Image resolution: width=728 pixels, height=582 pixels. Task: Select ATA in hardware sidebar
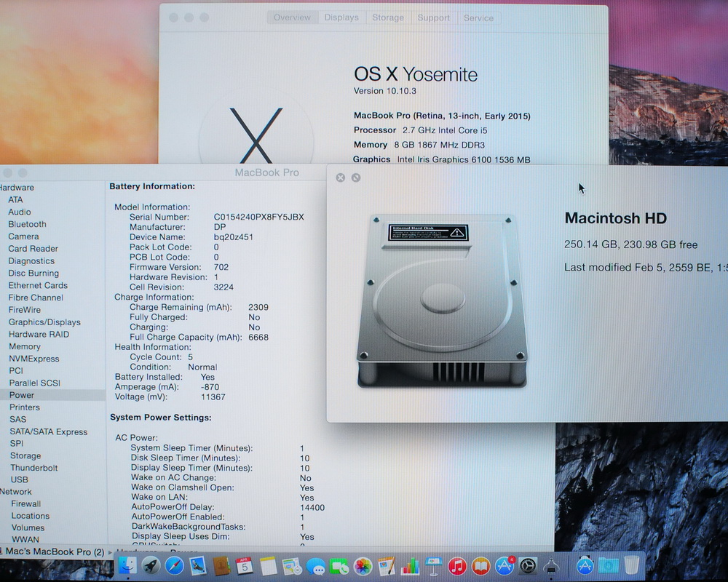(15, 199)
